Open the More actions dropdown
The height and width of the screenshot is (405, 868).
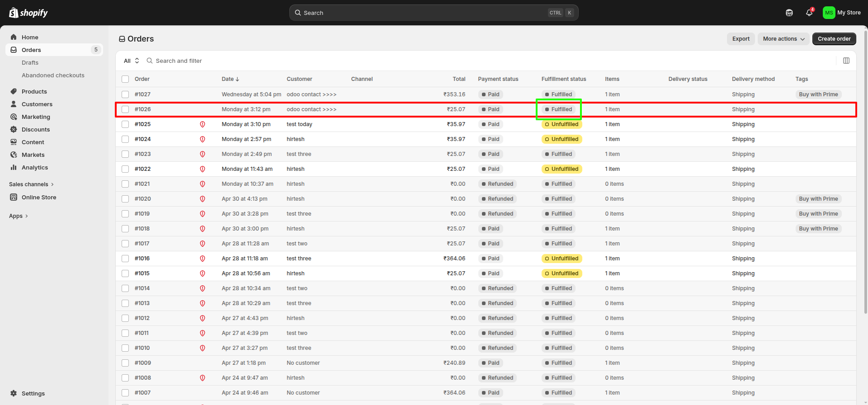pos(783,39)
